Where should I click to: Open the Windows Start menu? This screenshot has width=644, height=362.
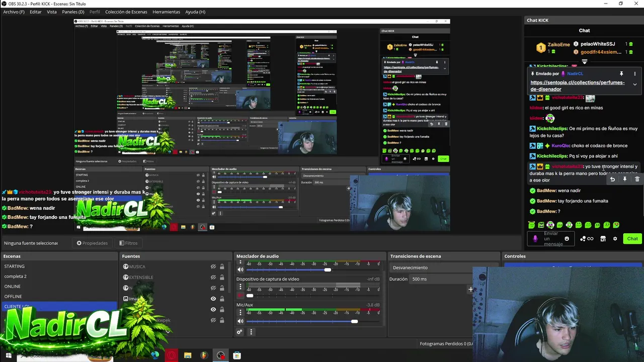point(8,355)
